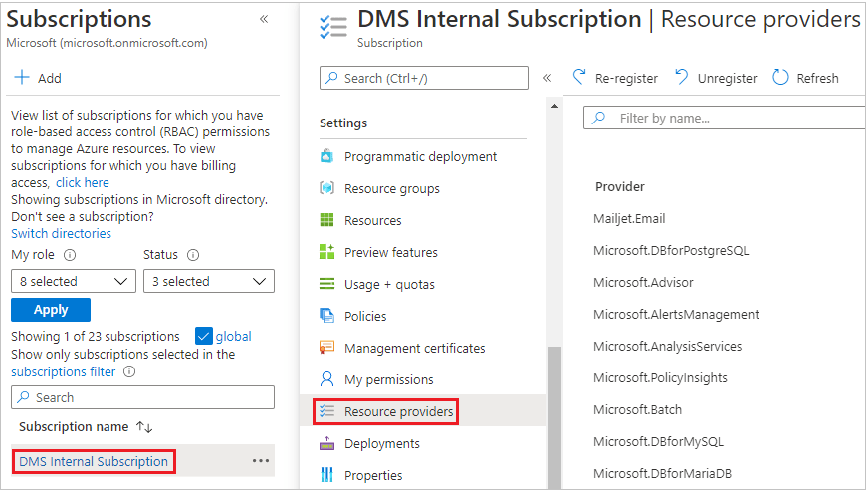
Task: Open the Preview features icon
Action: (x=326, y=253)
